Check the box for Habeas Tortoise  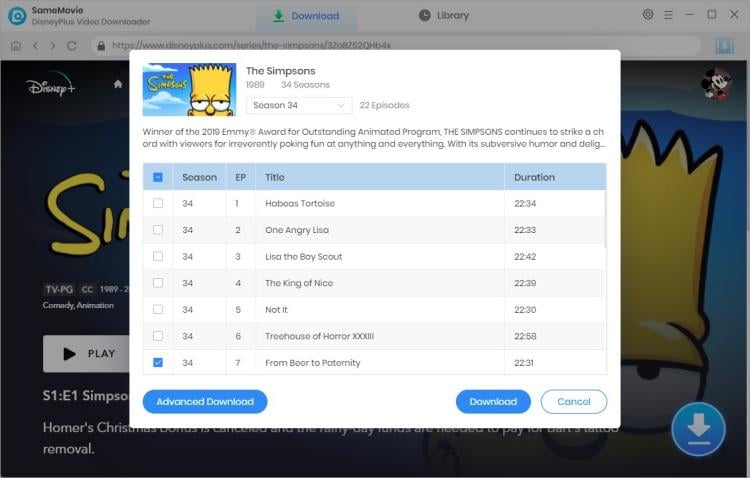(158, 203)
